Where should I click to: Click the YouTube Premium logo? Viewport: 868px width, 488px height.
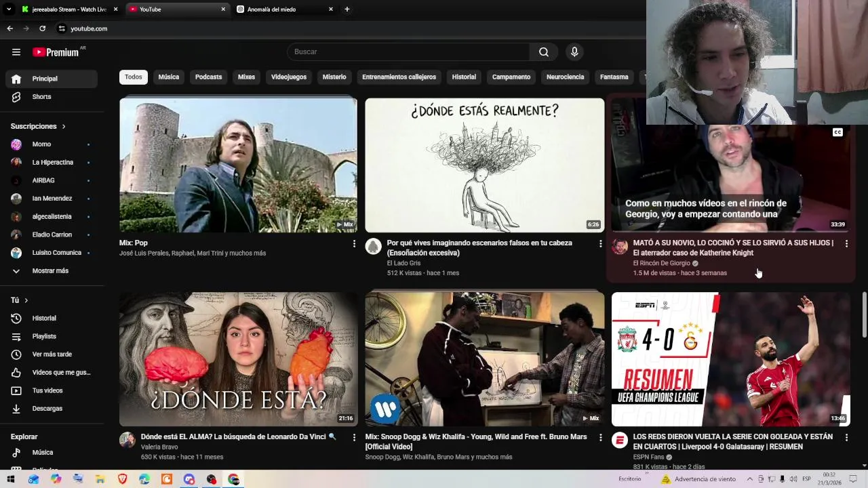pyautogui.click(x=56, y=52)
